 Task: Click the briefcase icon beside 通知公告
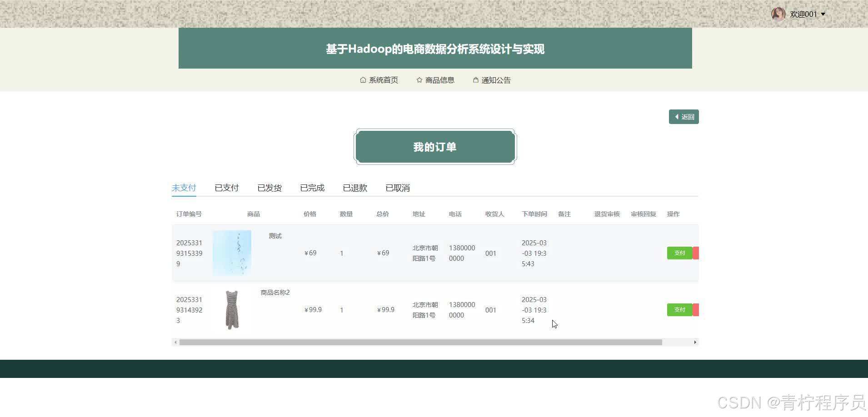pos(475,79)
